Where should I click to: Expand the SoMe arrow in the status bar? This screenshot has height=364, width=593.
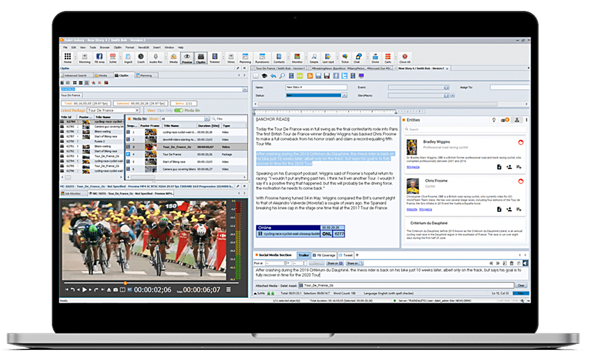pyautogui.click(x=256, y=293)
